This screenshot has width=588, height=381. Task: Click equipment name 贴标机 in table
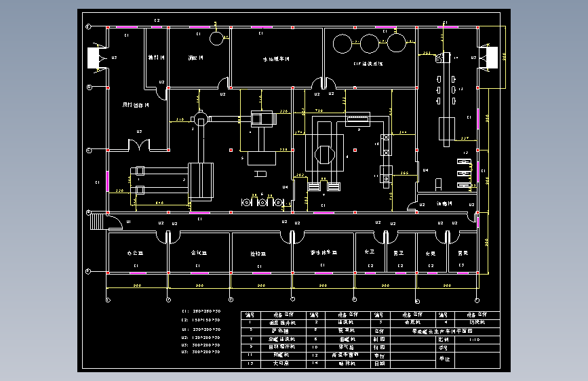coord(347,363)
